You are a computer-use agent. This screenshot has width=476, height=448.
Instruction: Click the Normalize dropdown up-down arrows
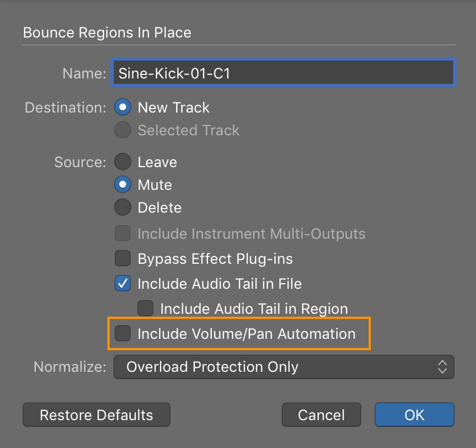(442, 367)
